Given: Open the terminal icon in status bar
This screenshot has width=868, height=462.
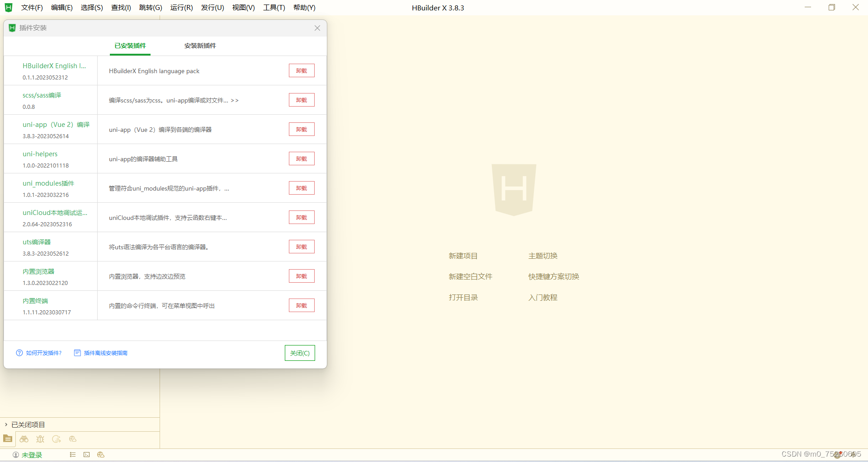Looking at the screenshot, I should pos(86,455).
